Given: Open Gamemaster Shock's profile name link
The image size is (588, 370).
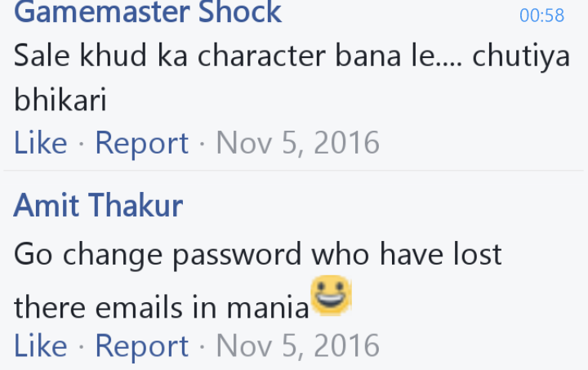Looking at the screenshot, I should (147, 12).
